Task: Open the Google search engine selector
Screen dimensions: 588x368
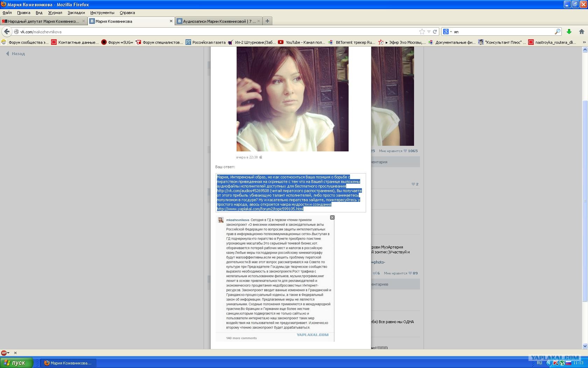Action: coord(448,32)
